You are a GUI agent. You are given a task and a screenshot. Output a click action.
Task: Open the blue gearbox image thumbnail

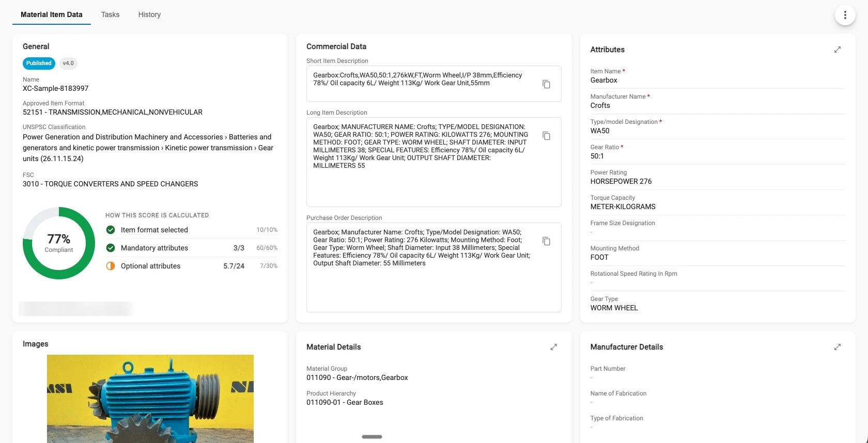150,399
